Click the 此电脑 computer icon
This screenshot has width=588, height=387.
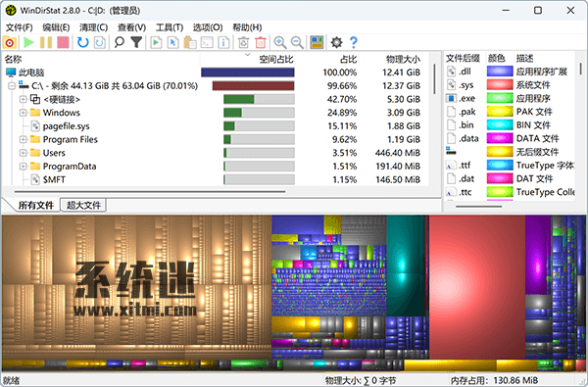click(x=11, y=73)
